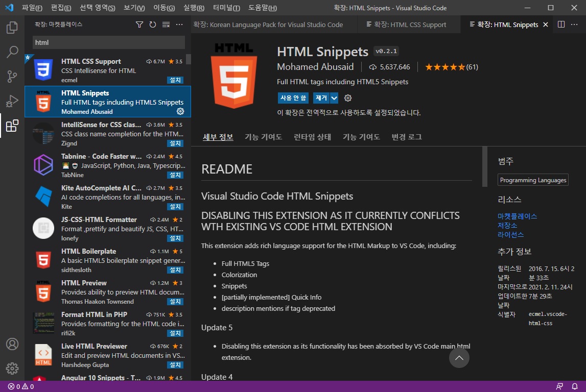Install HTML CSS Support extension
This screenshot has width=586, height=392.
point(175,80)
